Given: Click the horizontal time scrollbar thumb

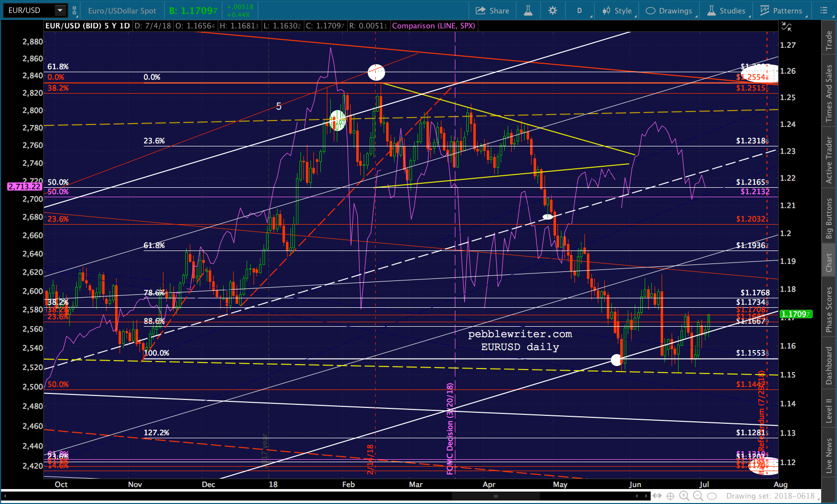Looking at the screenshot, I should [x=496, y=496].
